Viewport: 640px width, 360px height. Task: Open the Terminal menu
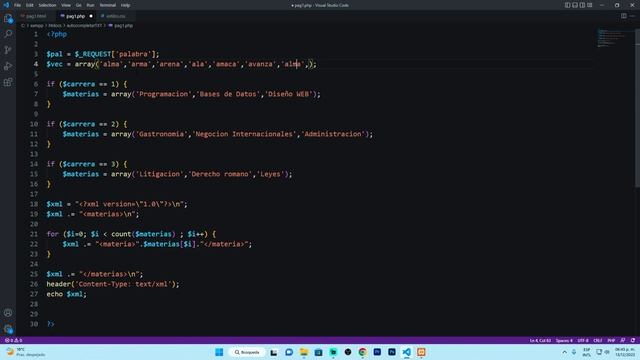[108, 5]
